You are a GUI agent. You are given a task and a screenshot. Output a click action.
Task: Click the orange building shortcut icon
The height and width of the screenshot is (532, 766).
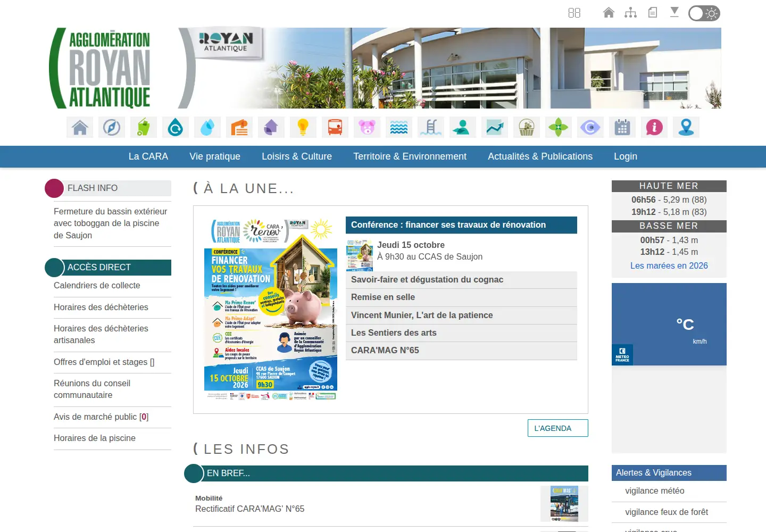(239, 127)
